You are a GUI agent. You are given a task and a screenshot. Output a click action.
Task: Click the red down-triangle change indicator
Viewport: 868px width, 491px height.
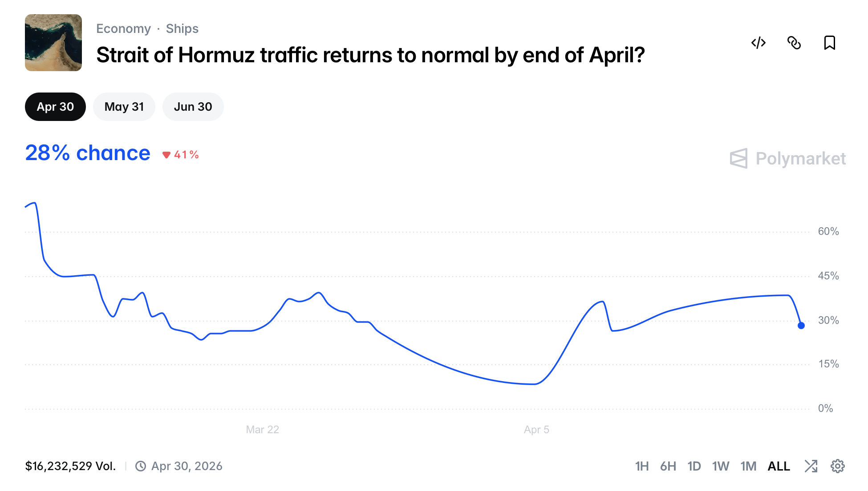pyautogui.click(x=166, y=155)
